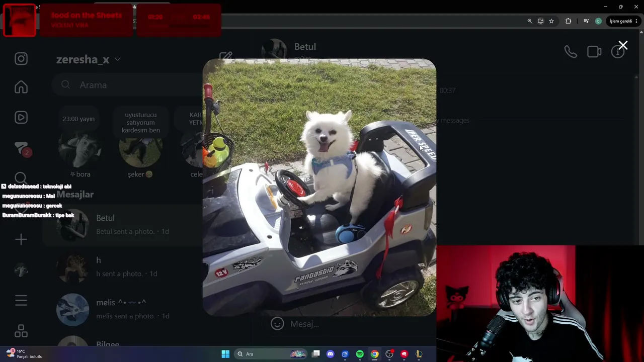
Task: Bookmark this page with the star icon
Action: (551, 21)
